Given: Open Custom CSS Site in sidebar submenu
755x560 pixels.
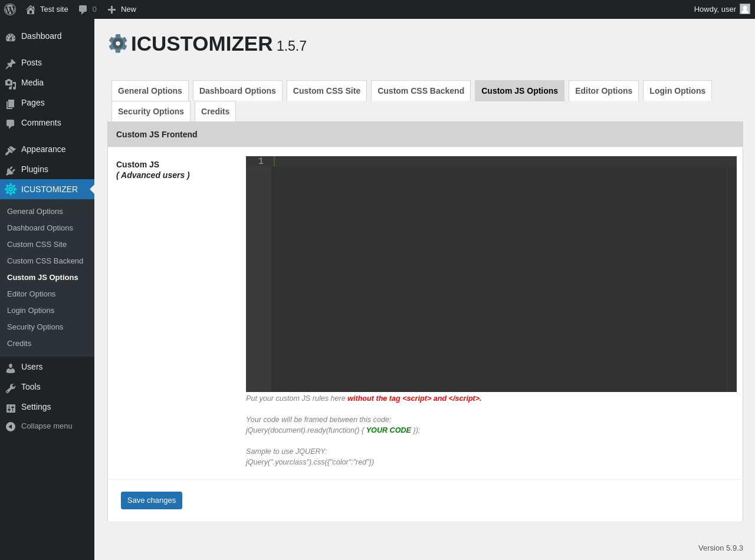Looking at the screenshot, I should tap(47, 245).
